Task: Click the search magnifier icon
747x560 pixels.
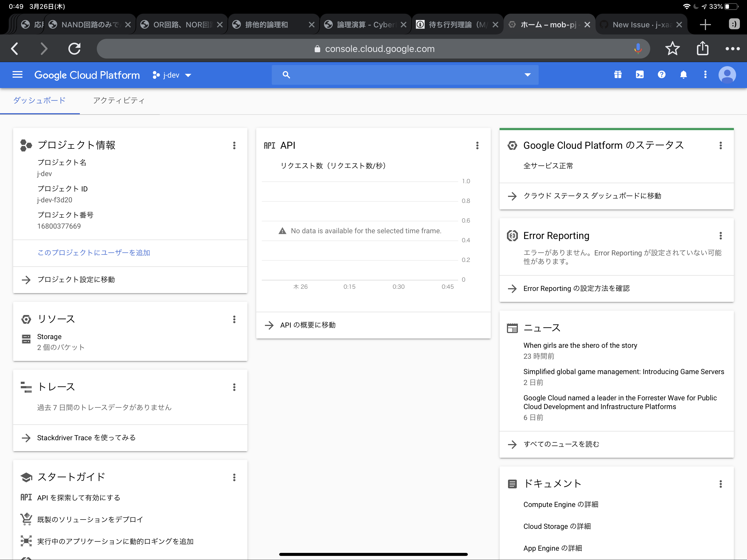Action: (286, 75)
